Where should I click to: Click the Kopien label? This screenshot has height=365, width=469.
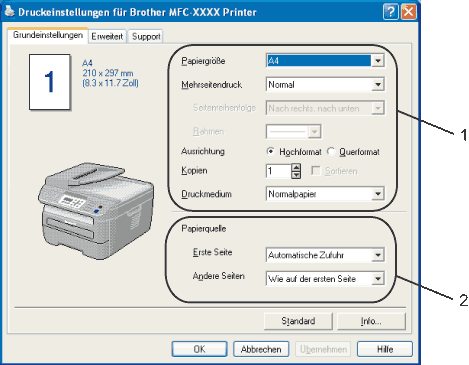click(194, 171)
